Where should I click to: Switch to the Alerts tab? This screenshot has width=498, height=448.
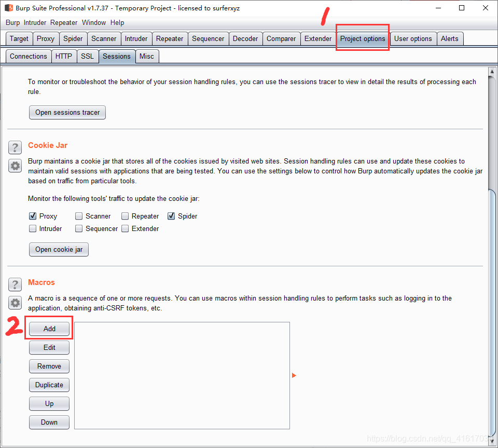[450, 39]
